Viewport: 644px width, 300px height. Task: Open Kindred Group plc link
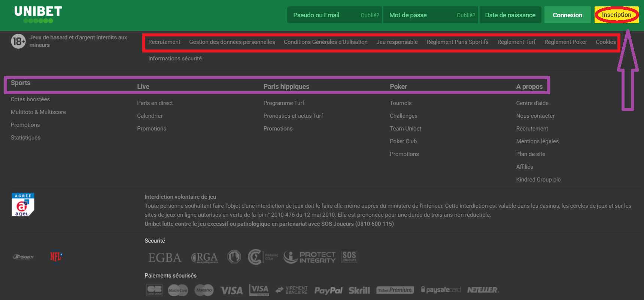click(x=538, y=180)
